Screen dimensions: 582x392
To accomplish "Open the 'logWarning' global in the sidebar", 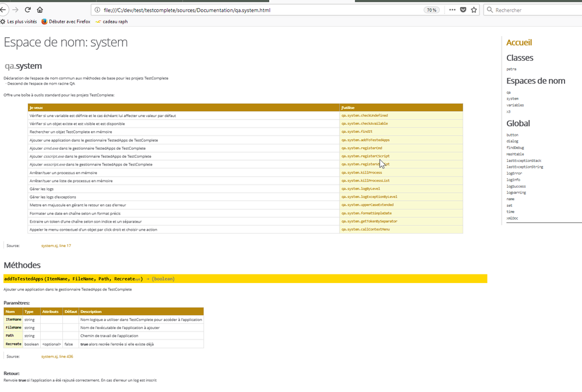I will tap(516, 192).
